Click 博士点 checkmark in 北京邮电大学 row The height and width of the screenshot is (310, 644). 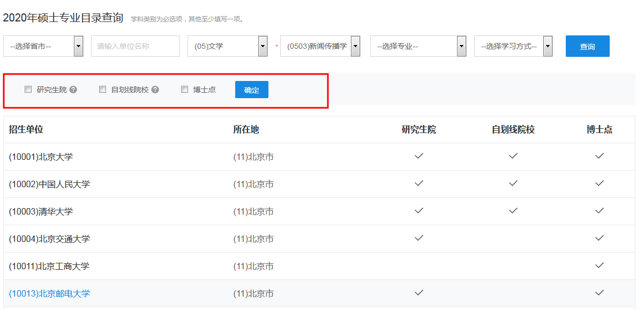(x=600, y=292)
